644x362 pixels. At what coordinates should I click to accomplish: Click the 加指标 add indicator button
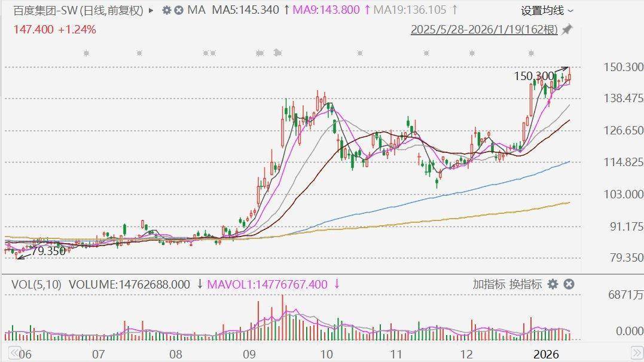pos(489,284)
